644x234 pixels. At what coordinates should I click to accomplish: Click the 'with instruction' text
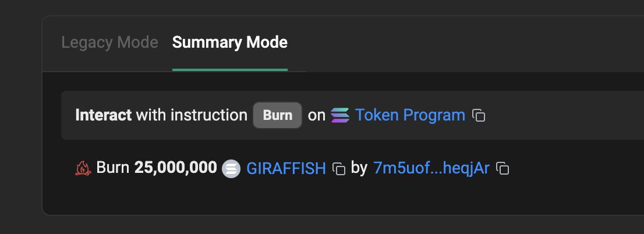pos(192,115)
